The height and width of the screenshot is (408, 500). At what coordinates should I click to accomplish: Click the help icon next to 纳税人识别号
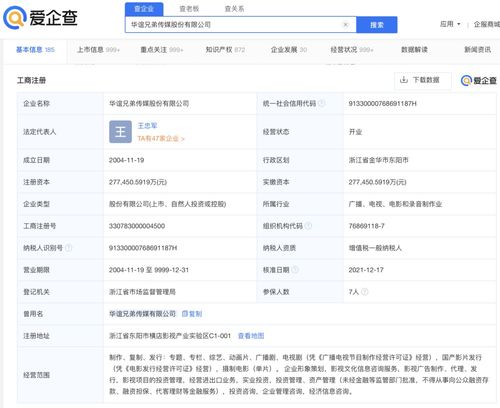68,248
